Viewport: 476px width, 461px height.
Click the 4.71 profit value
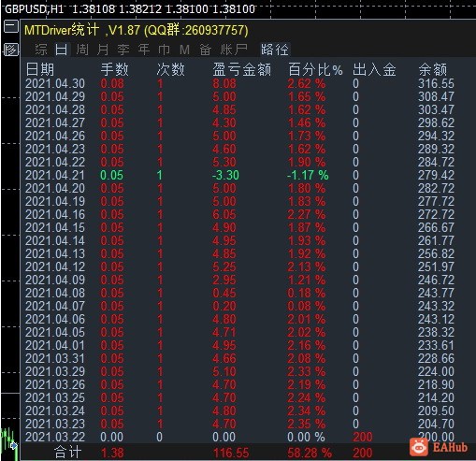tap(224, 333)
